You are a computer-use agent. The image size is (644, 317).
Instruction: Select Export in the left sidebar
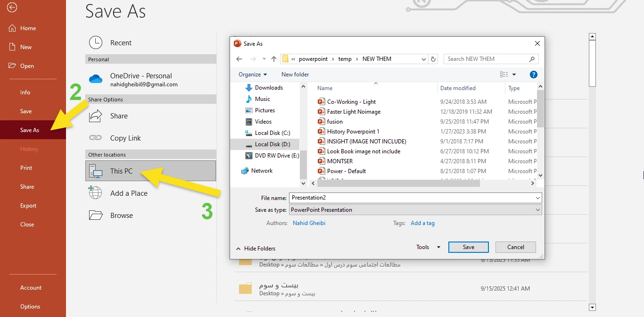28,206
